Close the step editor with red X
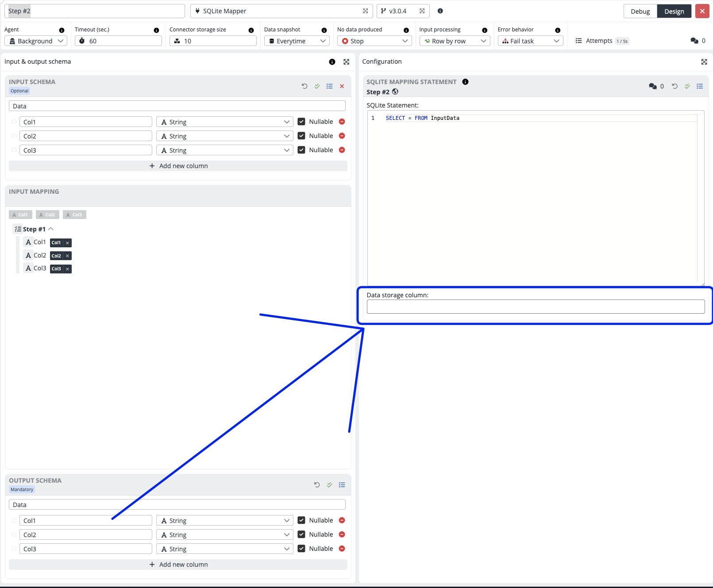This screenshot has height=588, width=713. [x=702, y=11]
